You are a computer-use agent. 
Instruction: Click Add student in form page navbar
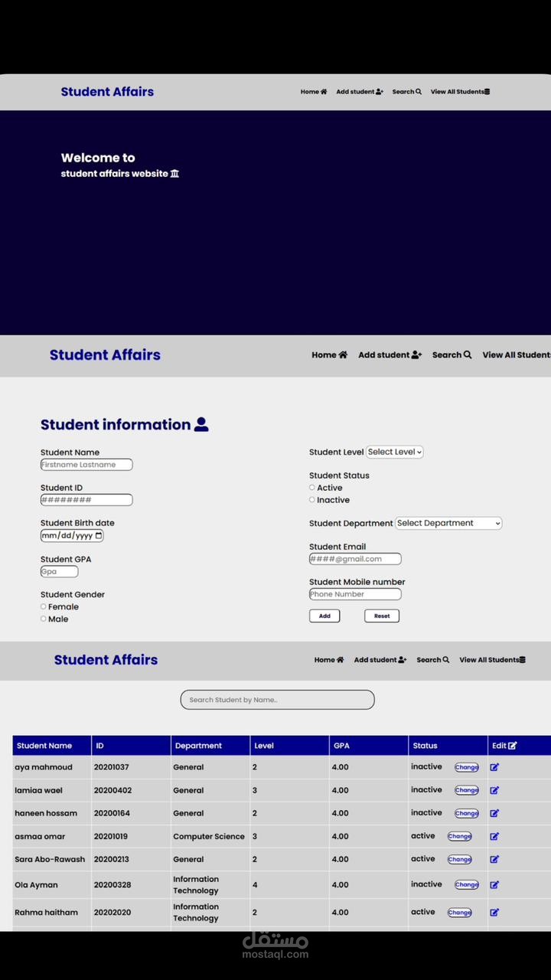coord(390,355)
